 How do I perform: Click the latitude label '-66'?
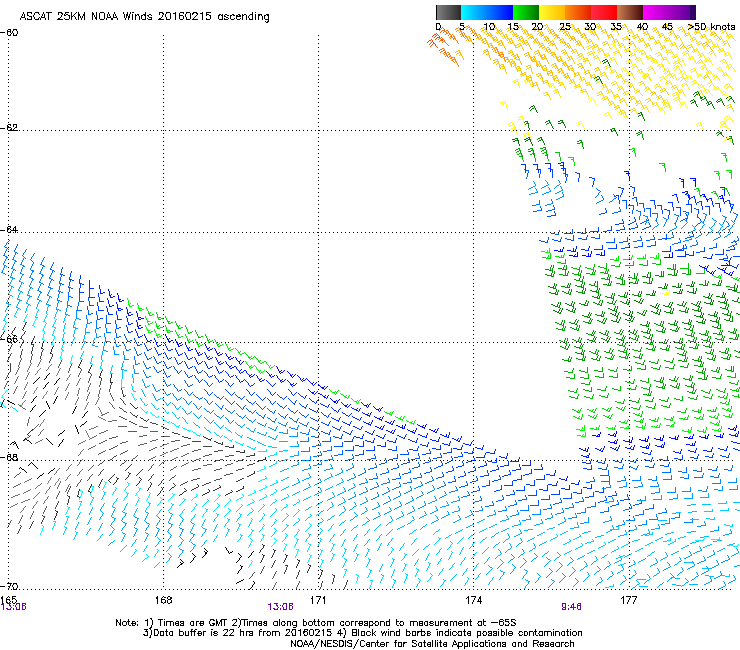[x=9, y=339]
